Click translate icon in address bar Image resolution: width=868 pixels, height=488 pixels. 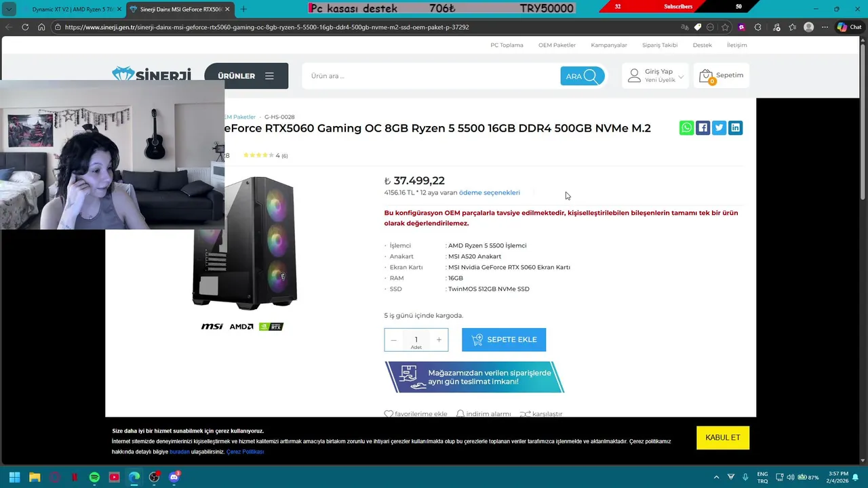pos(685,27)
